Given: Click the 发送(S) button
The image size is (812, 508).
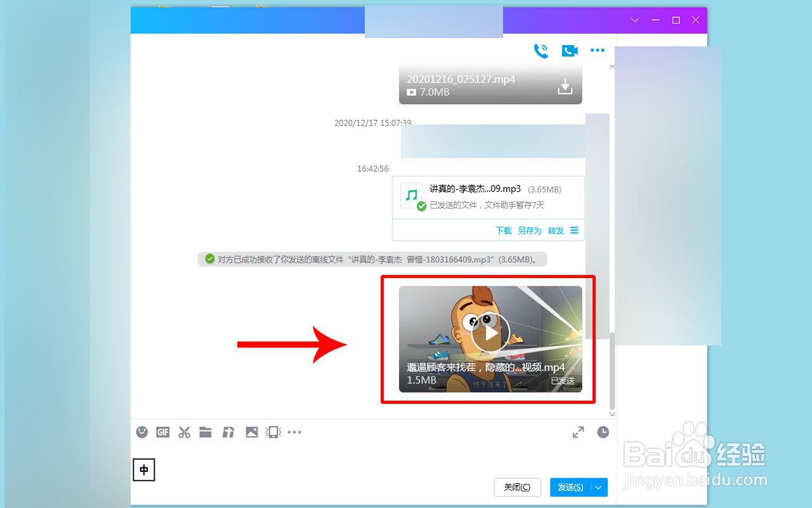Looking at the screenshot, I should click(570, 487).
